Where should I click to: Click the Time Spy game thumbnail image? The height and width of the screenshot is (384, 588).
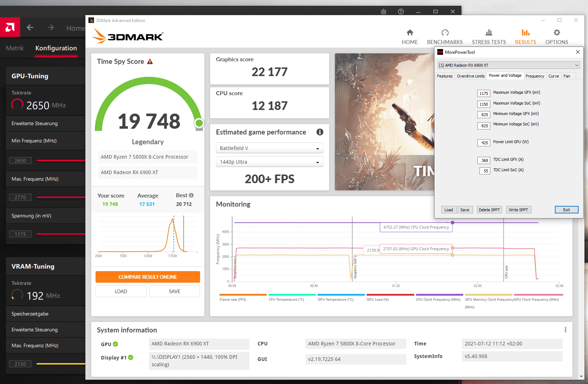[x=385, y=122]
